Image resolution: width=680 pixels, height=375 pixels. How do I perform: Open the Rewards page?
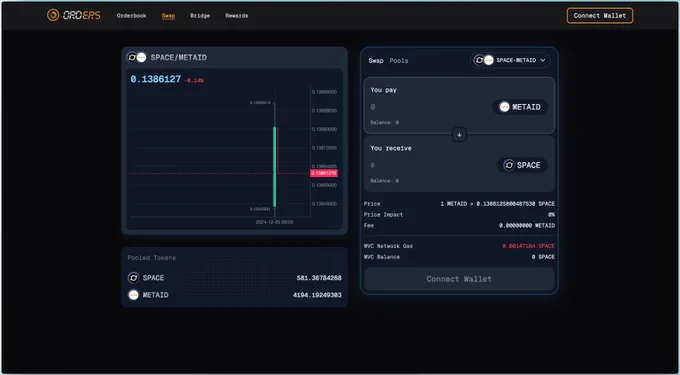(236, 16)
